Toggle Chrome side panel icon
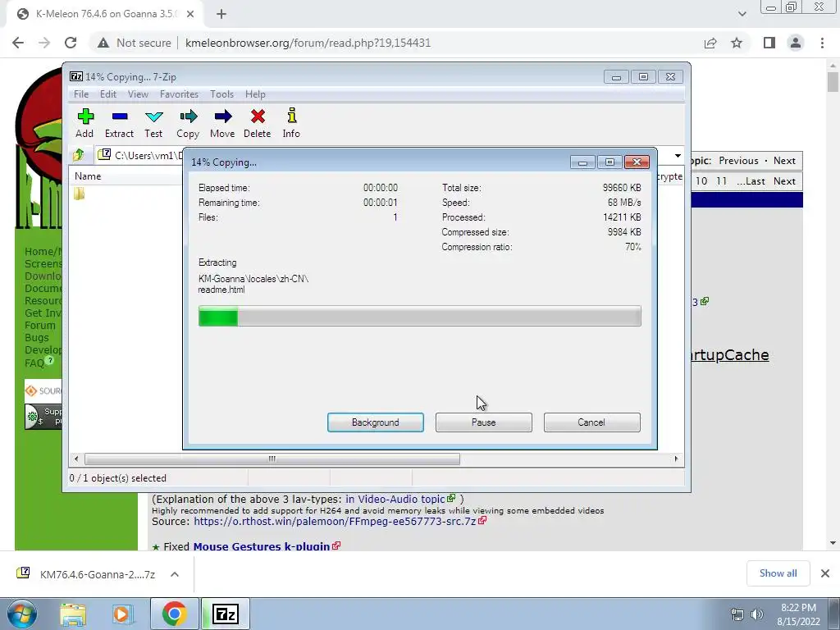 click(x=769, y=43)
